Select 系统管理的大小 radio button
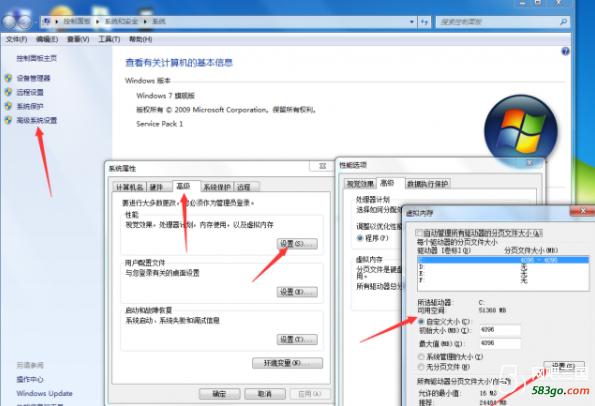Viewport: 595px width, 406px height. coord(420,357)
